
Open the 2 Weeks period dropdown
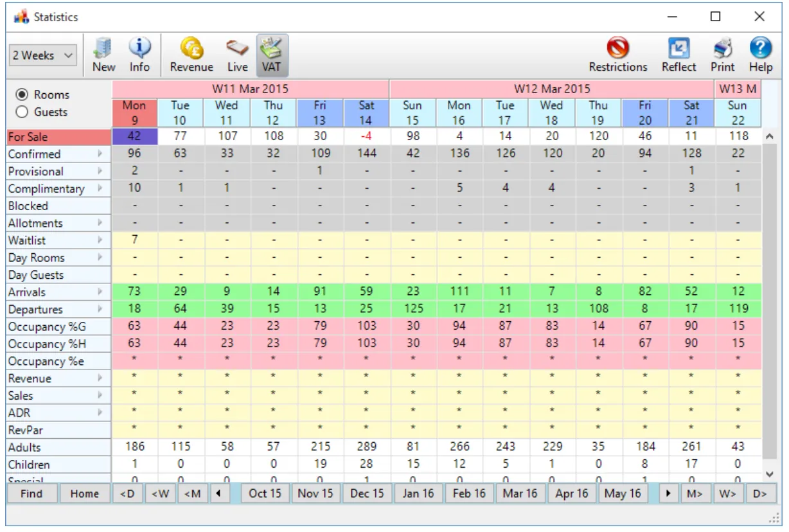(x=41, y=55)
